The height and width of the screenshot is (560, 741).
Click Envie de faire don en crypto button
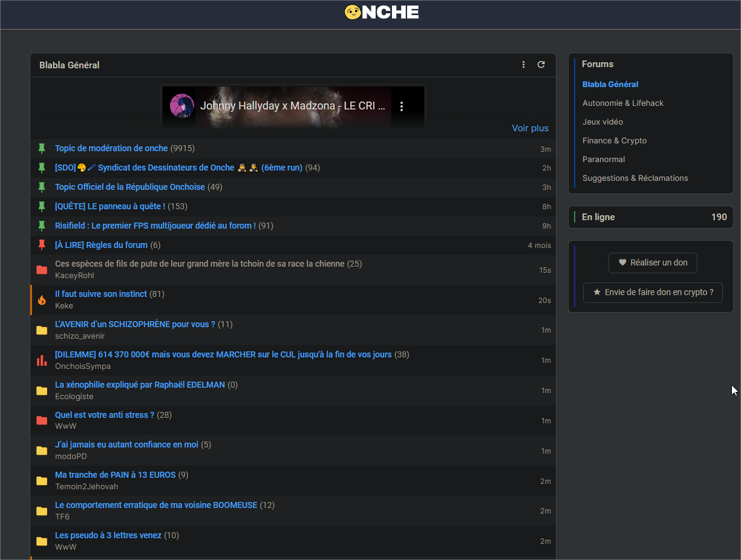653,292
